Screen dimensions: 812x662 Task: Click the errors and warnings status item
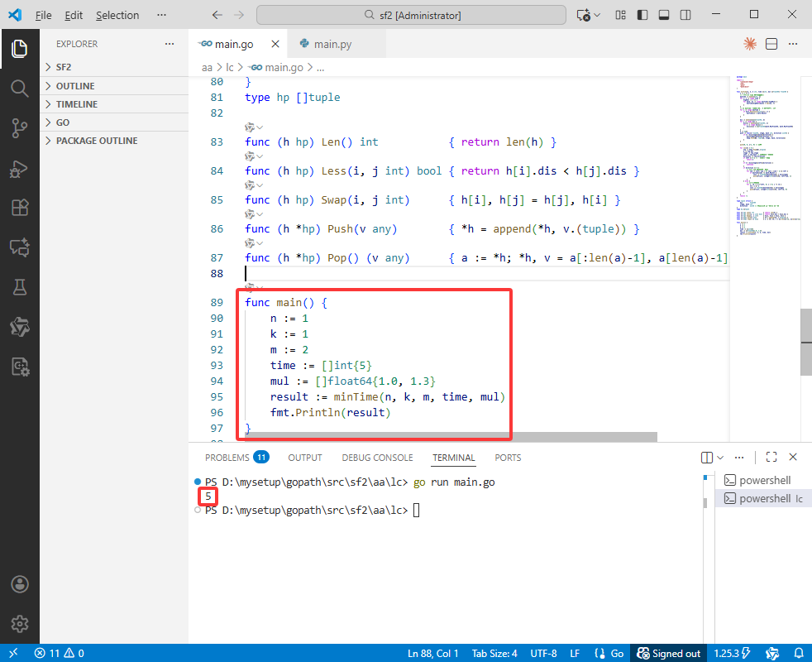59,653
